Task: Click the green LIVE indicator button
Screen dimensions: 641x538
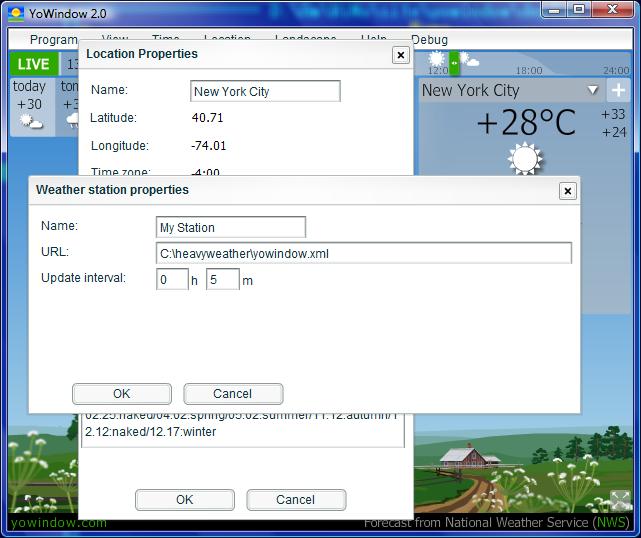Action: pos(33,64)
